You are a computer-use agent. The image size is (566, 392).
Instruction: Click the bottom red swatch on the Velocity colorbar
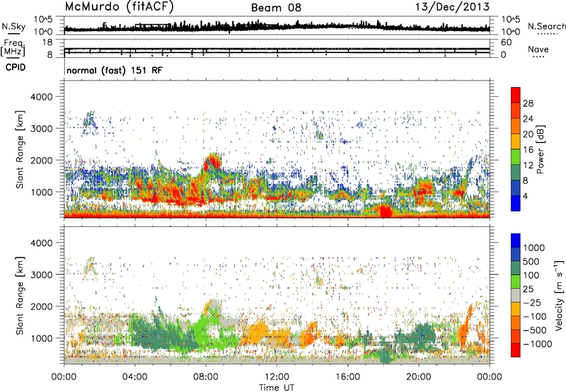pyautogui.click(x=516, y=350)
